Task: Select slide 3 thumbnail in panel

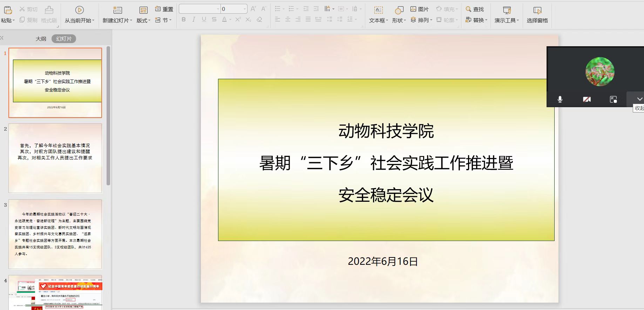Action: (55, 234)
